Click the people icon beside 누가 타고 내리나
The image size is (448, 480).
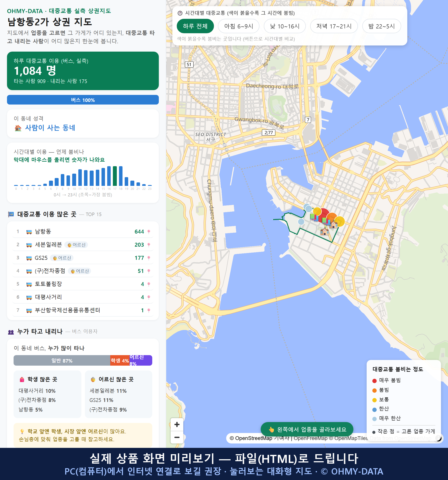(11, 332)
